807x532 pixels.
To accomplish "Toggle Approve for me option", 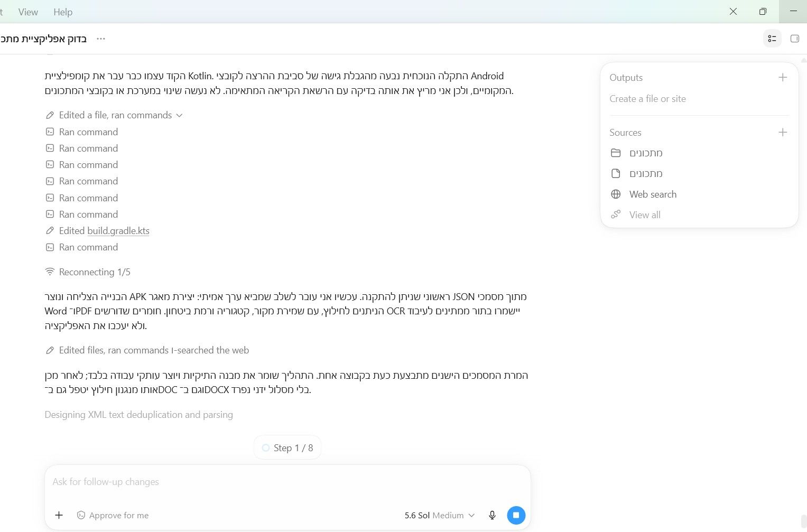I will [x=113, y=515].
